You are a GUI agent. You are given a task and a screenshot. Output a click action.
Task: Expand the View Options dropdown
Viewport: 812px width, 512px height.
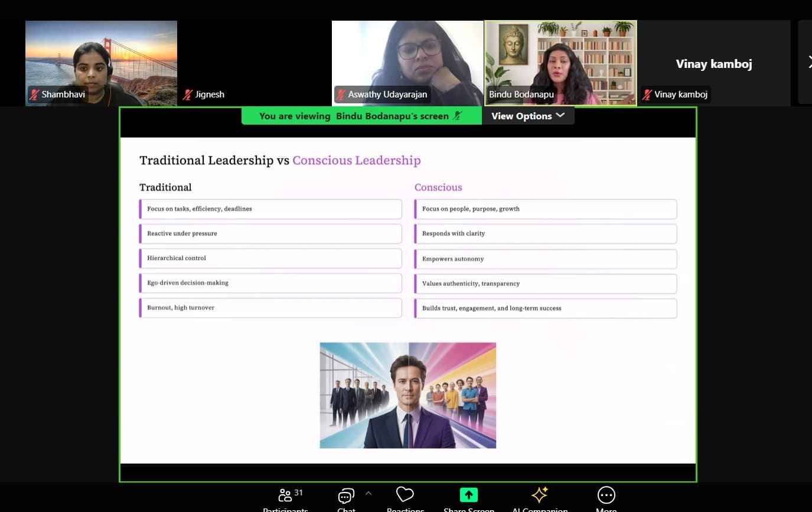click(527, 116)
